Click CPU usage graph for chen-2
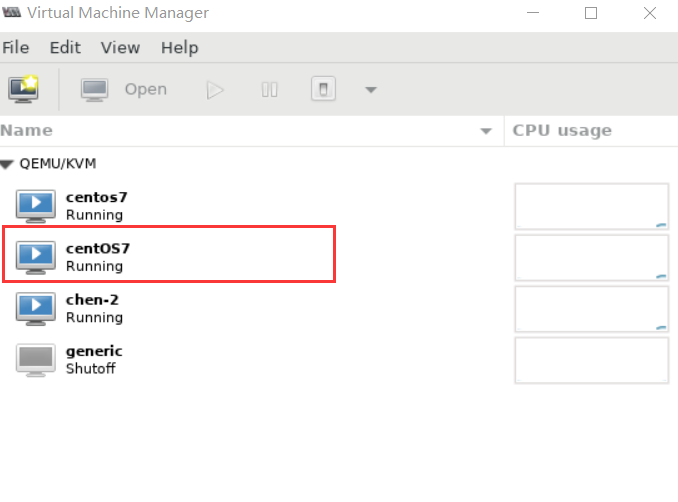This screenshot has width=678, height=502. pos(592,309)
